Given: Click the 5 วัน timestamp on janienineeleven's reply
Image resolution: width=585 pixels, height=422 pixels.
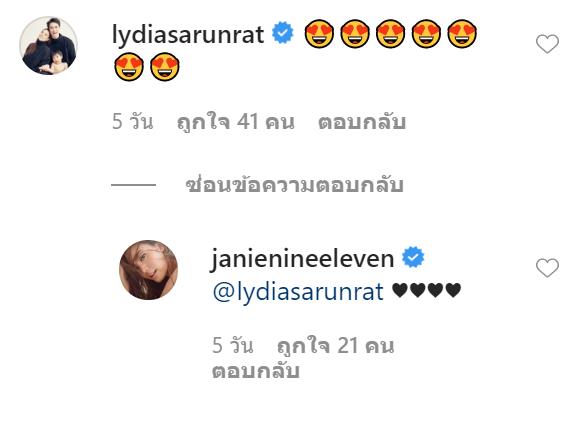Looking at the screenshot, I should [x=233, y=346].
